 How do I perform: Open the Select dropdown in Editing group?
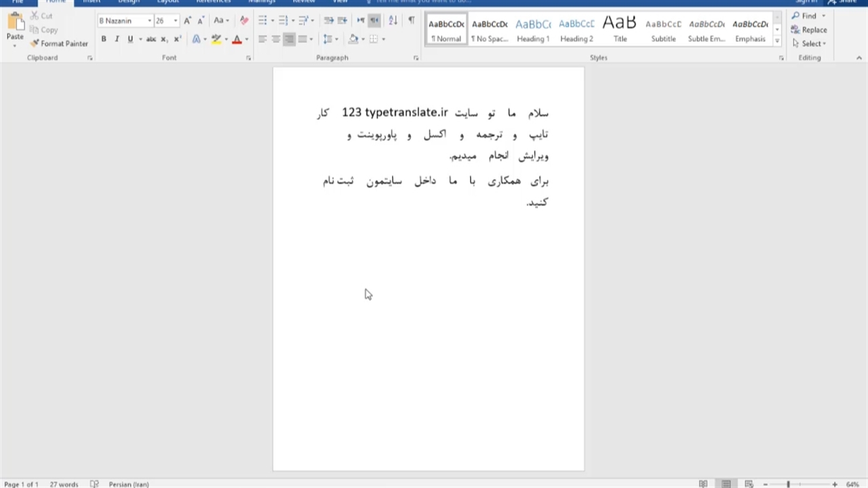pyautogui.click(x=810, y=43)
